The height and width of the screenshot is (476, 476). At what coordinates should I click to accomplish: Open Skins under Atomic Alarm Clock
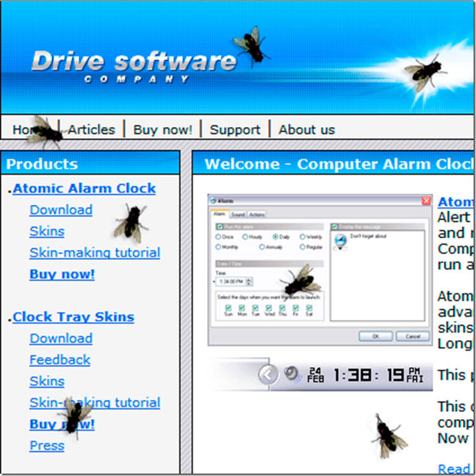pyautogui.click(x=47, y=231)
